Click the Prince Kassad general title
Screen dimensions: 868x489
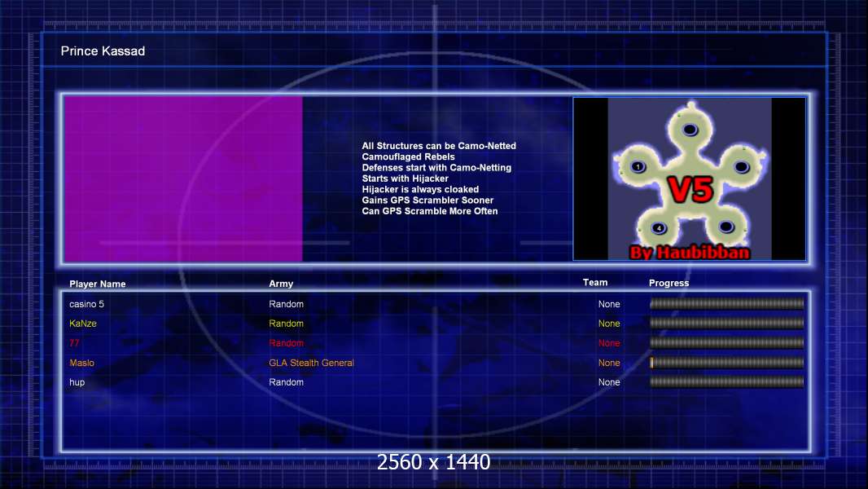[103, 51]
